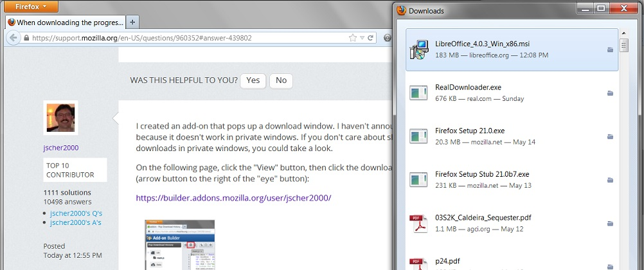Screen dimensions: 644x270
Task: Follow the builder.addons.mozilla.org/user/jscher2000 link
Action: point(234,197)
